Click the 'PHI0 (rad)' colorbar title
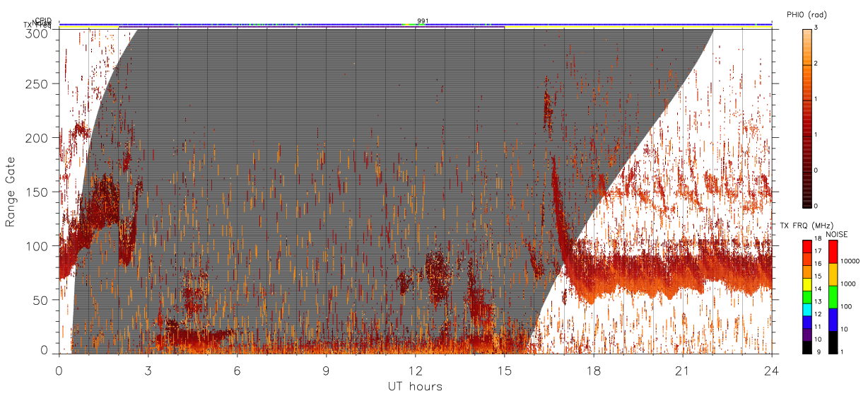 tap(807, 15)
